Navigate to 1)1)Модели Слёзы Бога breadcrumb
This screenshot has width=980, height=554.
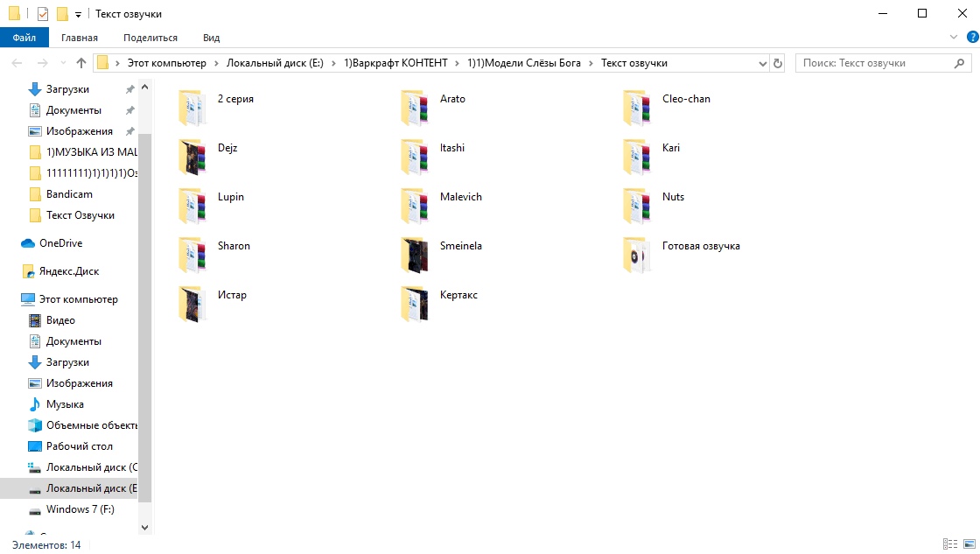pos(524,63)
